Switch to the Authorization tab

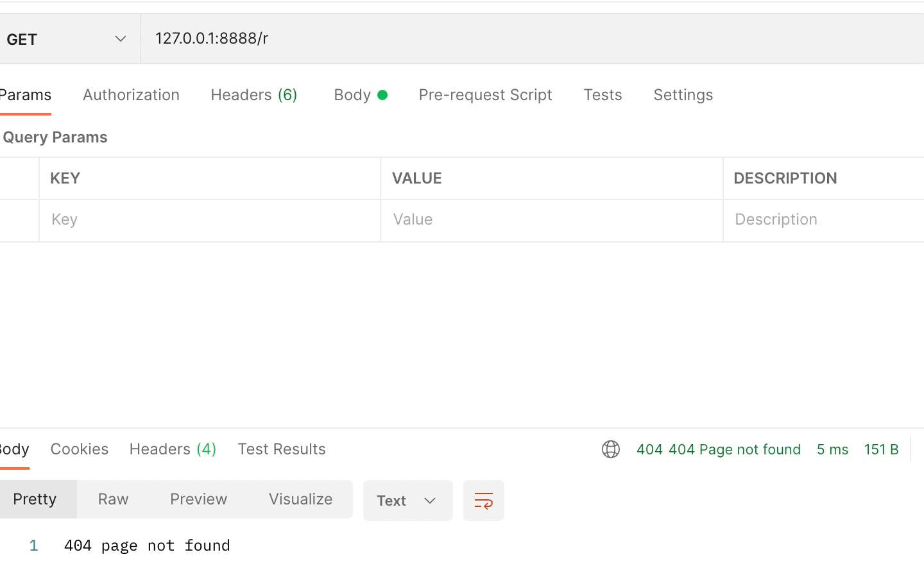tap(131, 94)
